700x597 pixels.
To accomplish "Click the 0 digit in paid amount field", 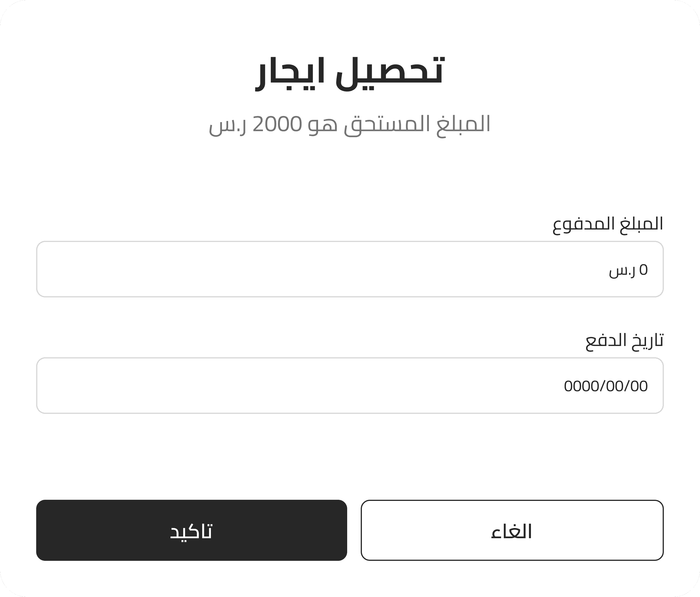I will [643, 270].
